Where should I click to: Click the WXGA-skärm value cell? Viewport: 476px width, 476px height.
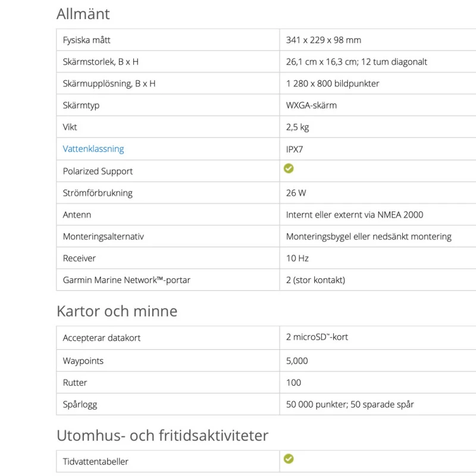tap(311, 105)
